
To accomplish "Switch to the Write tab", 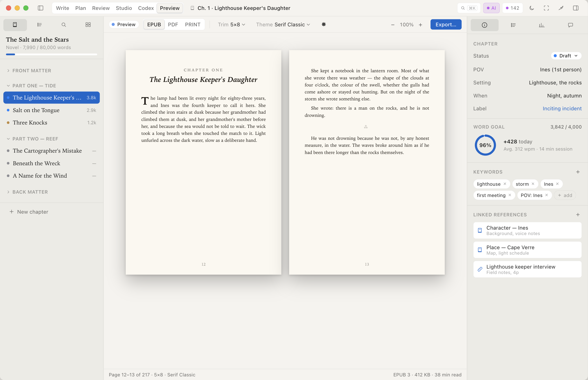I will (62, 8).
